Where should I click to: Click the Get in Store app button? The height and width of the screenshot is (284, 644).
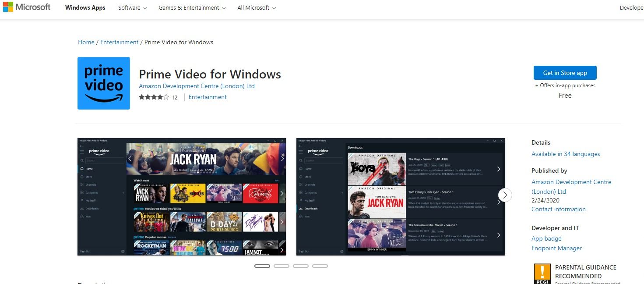point(565,72)
